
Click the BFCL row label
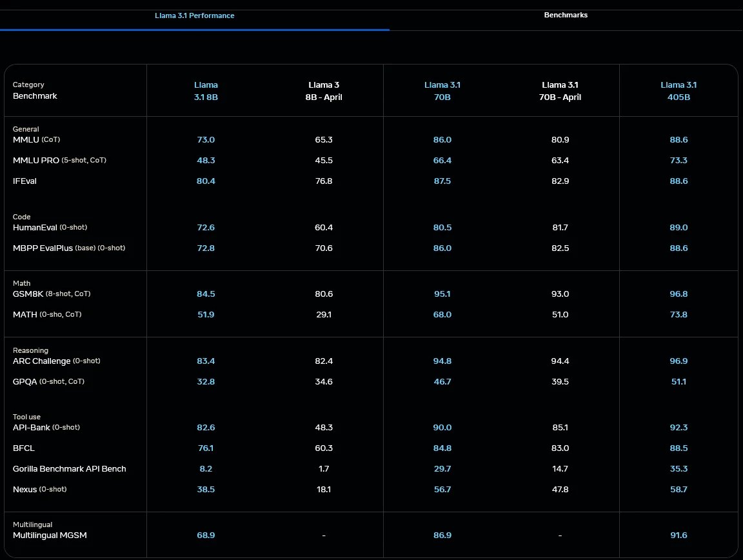point(24,448)
